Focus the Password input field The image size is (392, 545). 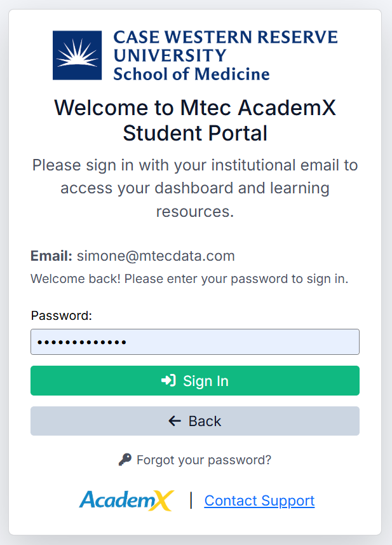195,341
